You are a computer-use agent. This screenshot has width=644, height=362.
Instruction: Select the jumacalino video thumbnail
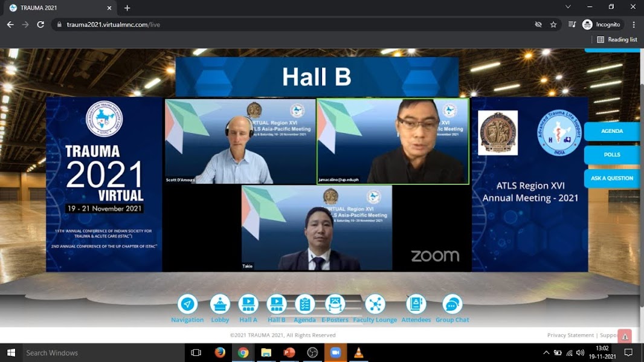(393, 141)
